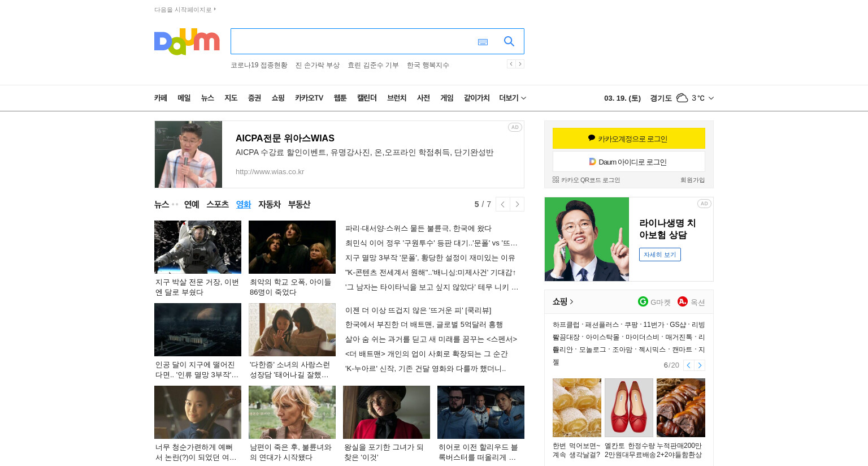Expand the weather region dropdown arrow
The image size is (868, 466).
(711, 98)
